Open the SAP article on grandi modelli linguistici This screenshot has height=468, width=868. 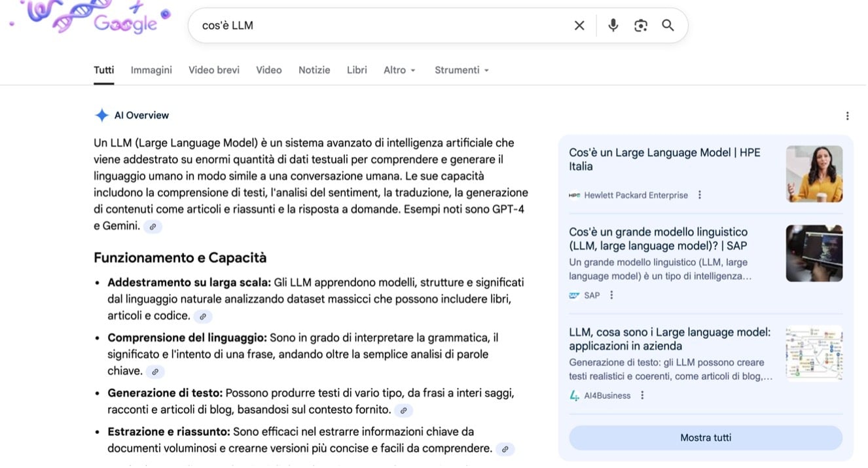pyautogui.click(x=657, y=239)
